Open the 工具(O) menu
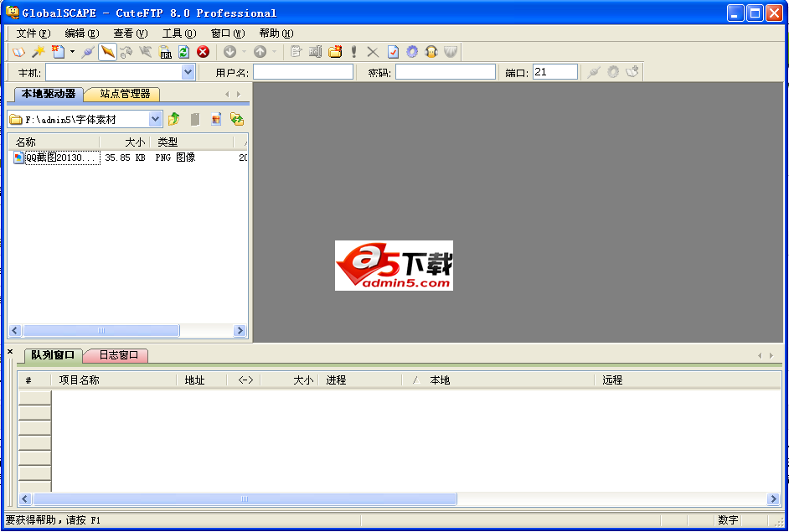 (179, 34)
